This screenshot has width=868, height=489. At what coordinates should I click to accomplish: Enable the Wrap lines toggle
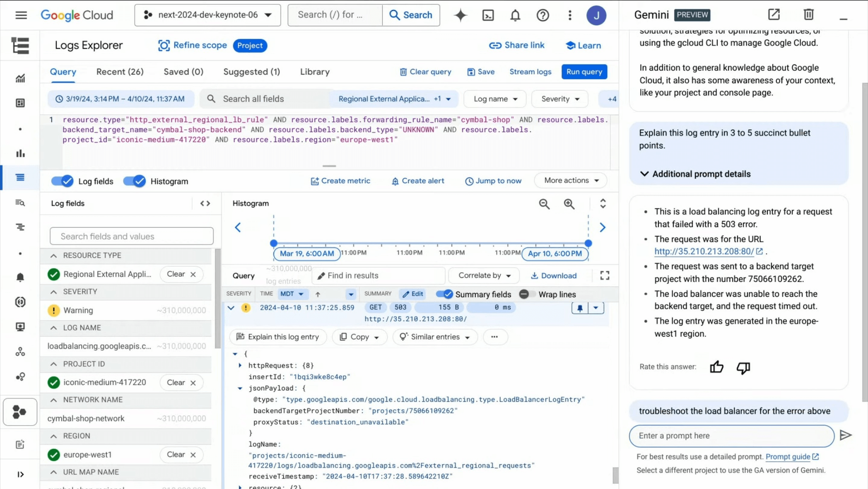tap(526, 294)
